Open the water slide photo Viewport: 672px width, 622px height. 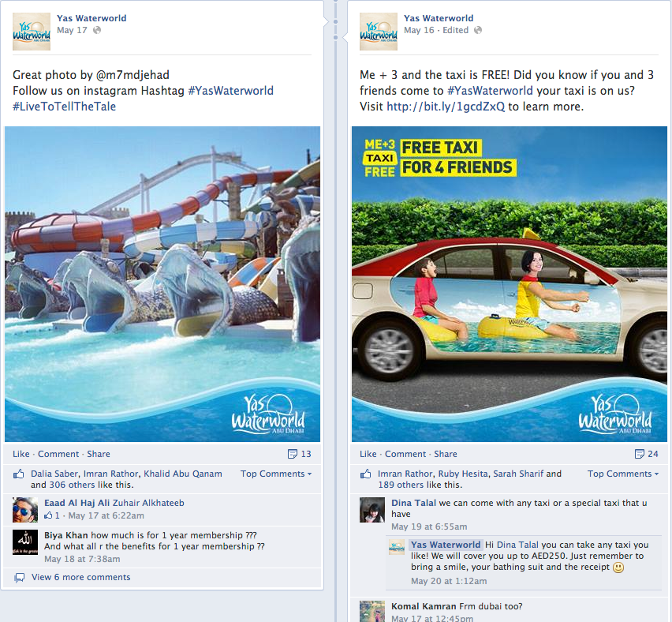point(162,284)
